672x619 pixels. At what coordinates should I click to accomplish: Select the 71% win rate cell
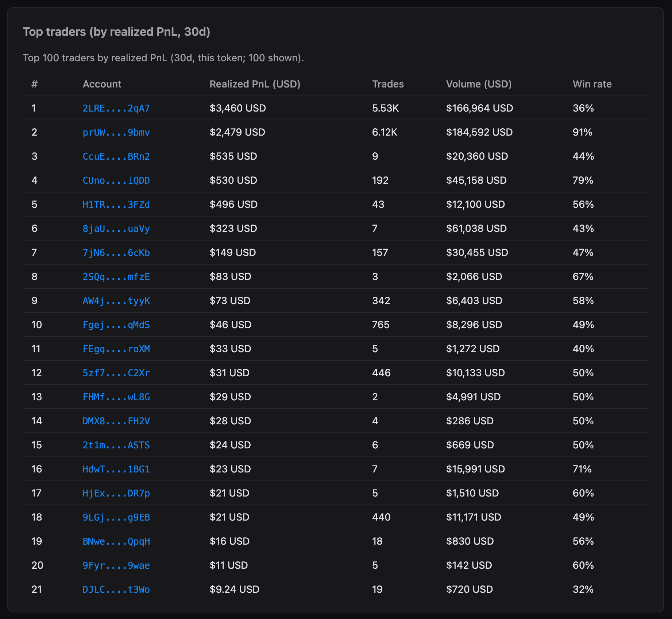tap(582, 469)
